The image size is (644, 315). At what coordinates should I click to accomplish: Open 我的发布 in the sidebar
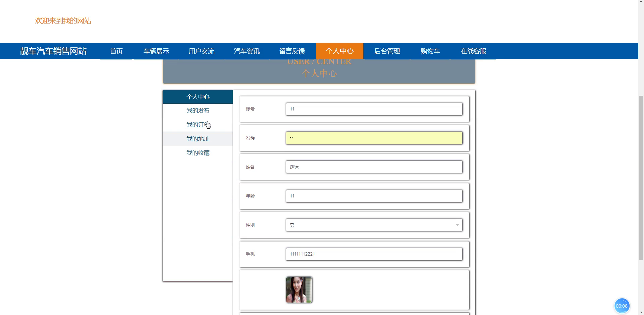point(198,110)
